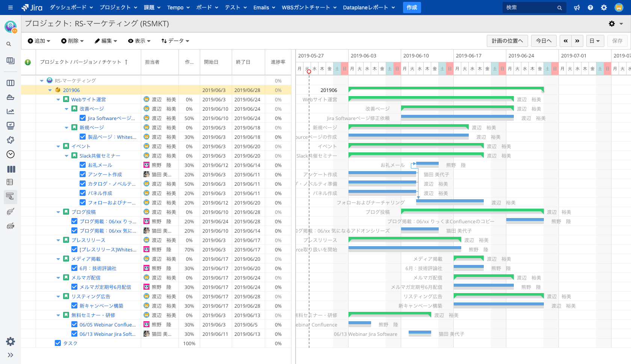Toggle checkbox for 新キャンペーン構築 ticket
This screenshot has width=631, height=364.
(74, 305)
